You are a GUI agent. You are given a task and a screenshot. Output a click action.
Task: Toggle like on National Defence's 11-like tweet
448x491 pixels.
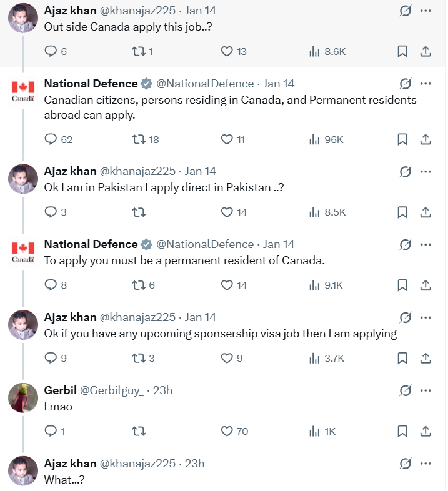click(x=227, y=139)
